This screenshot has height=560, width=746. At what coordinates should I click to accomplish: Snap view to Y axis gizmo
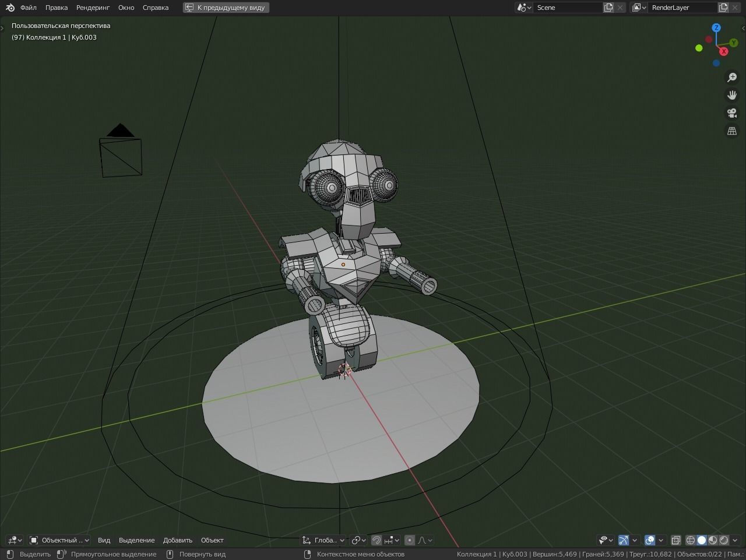click(734, 43)
